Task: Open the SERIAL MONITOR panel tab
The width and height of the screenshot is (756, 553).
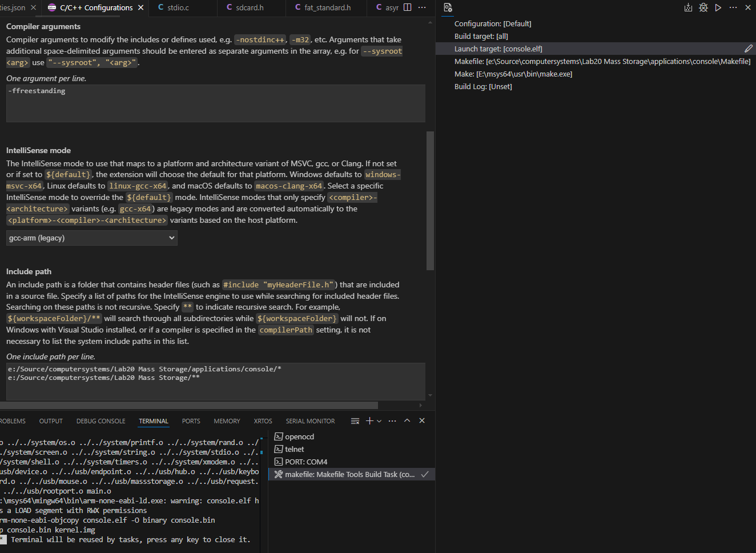Action: click(x=311, y=421)
